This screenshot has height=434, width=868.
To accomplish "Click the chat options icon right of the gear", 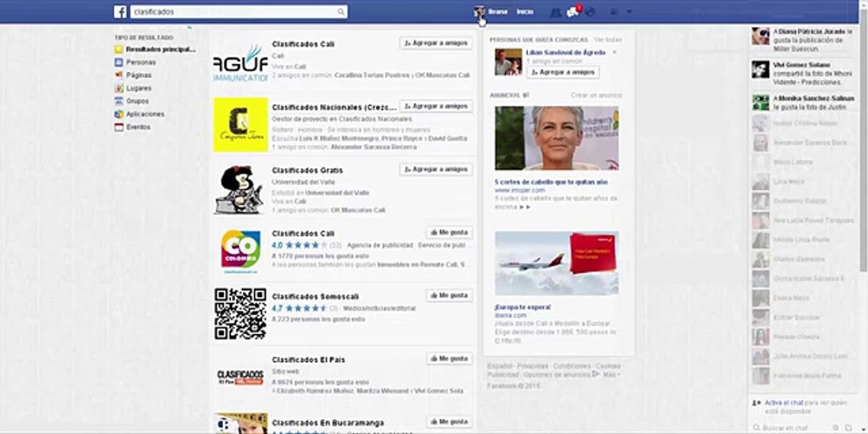I will [848, 427].
